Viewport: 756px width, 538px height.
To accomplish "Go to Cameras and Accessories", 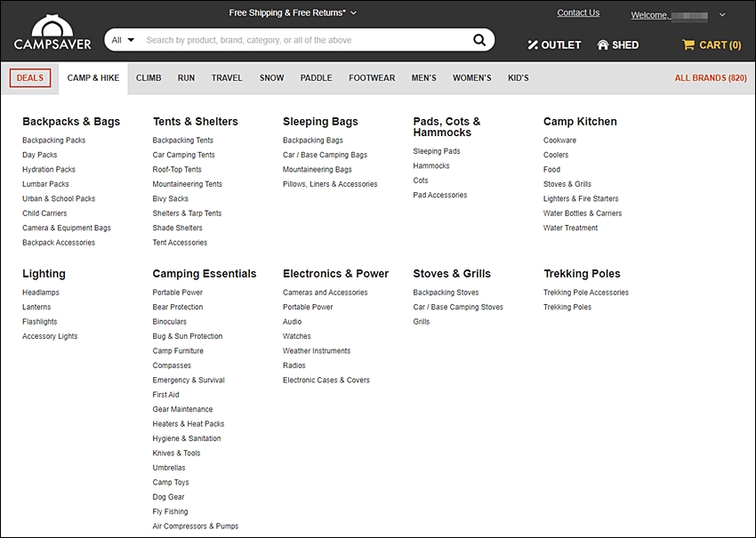I will click(325, 293).
